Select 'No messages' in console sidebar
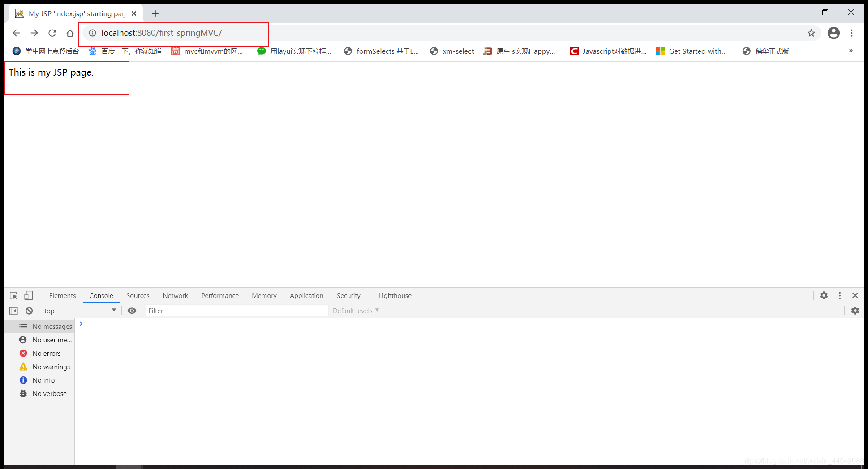The image size is (868, 469). pyautogui.click(x=39, y=327)
